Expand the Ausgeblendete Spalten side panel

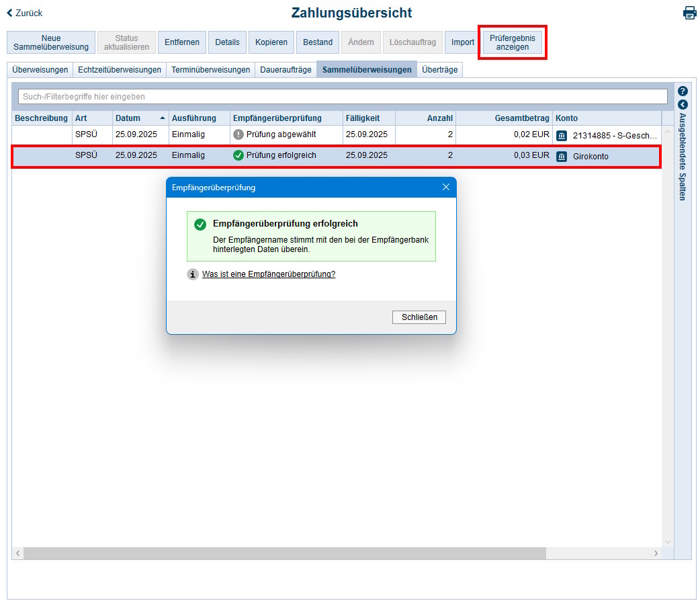(x=683, y=105)
